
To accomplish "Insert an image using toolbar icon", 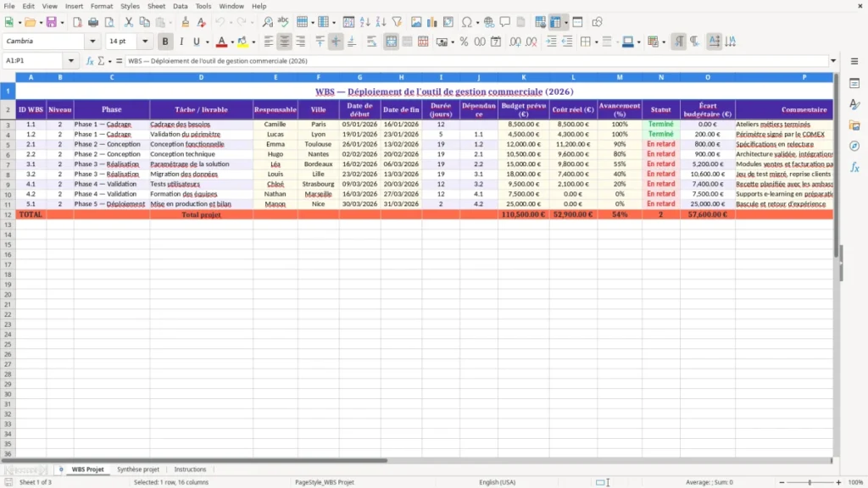I will click(416, 22).
